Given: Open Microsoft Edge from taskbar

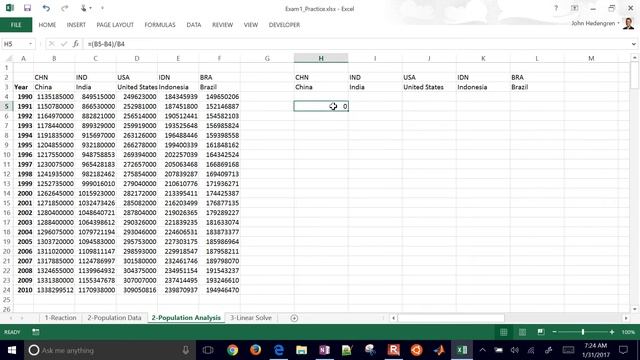Looking at the screenshot, I should [279, 350].
